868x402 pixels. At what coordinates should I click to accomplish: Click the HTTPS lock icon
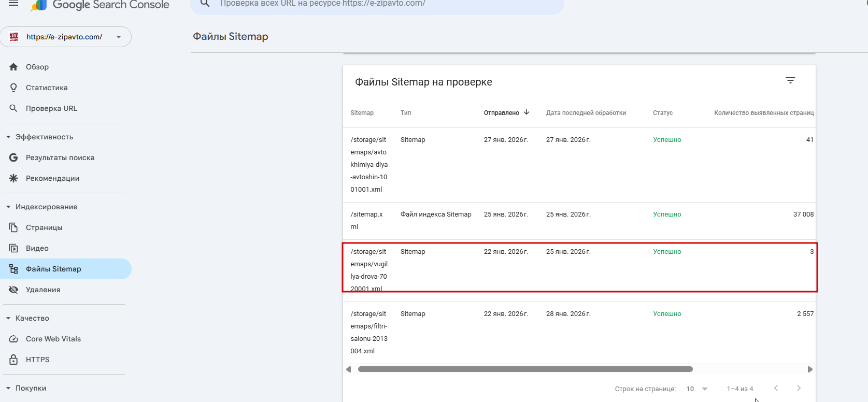coord(13,360)
